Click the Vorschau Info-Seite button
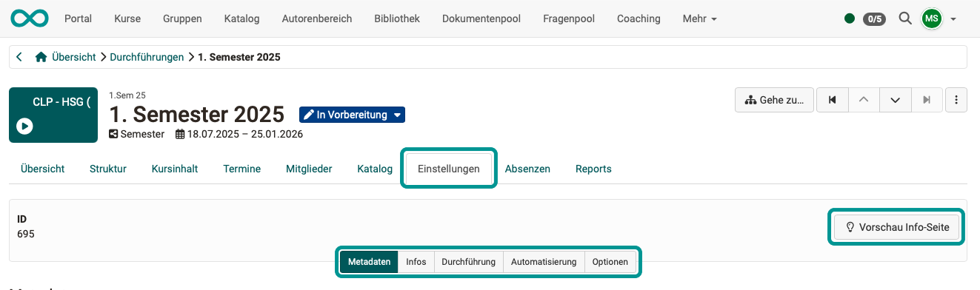 click(898, 227)
